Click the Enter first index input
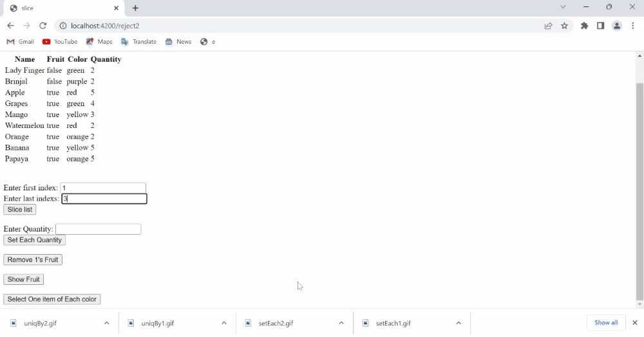 coord(103,188)
